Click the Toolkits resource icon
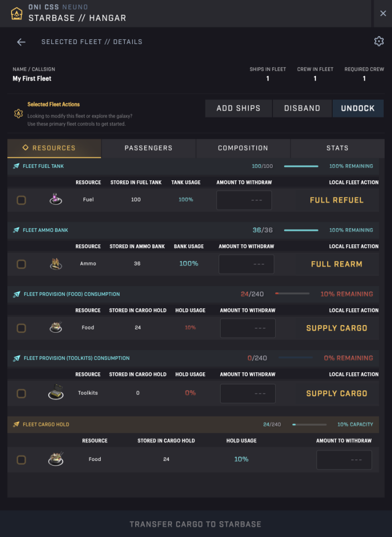 (56, 393)
